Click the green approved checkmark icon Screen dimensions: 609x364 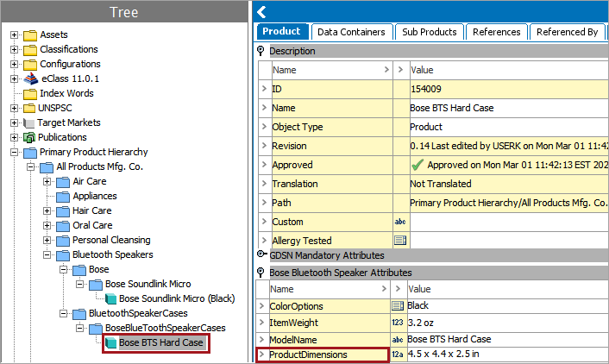[x=418, y=165]
